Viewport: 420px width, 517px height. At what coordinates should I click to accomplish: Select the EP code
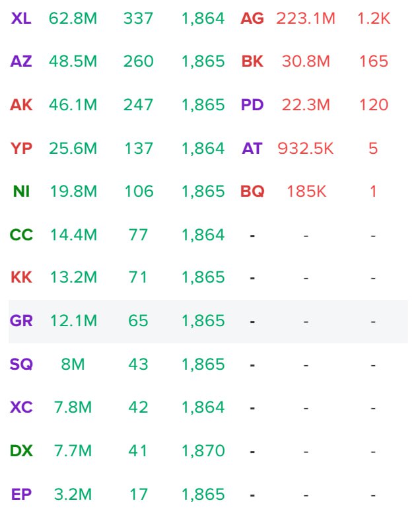point(21,494)
